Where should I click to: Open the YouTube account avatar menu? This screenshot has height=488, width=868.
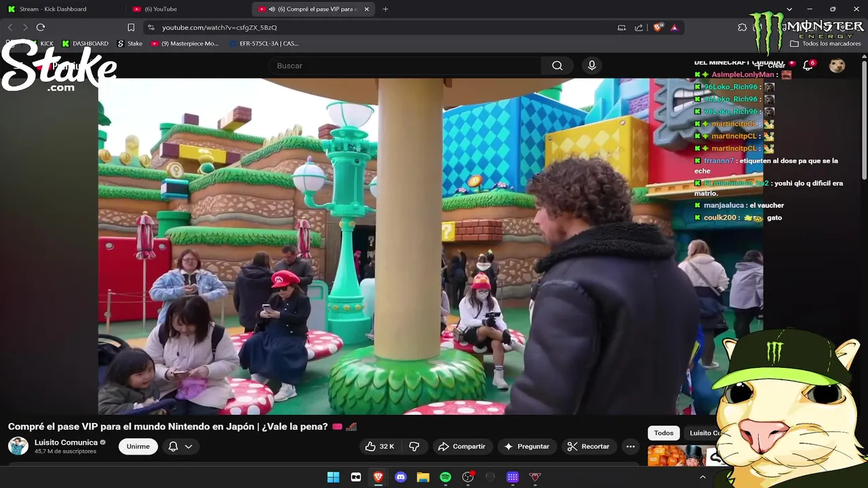coord(837,66)
